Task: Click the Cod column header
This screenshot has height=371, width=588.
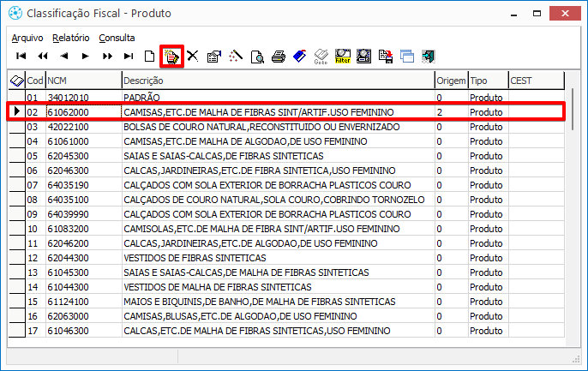Action: click(x=35, y=81)
